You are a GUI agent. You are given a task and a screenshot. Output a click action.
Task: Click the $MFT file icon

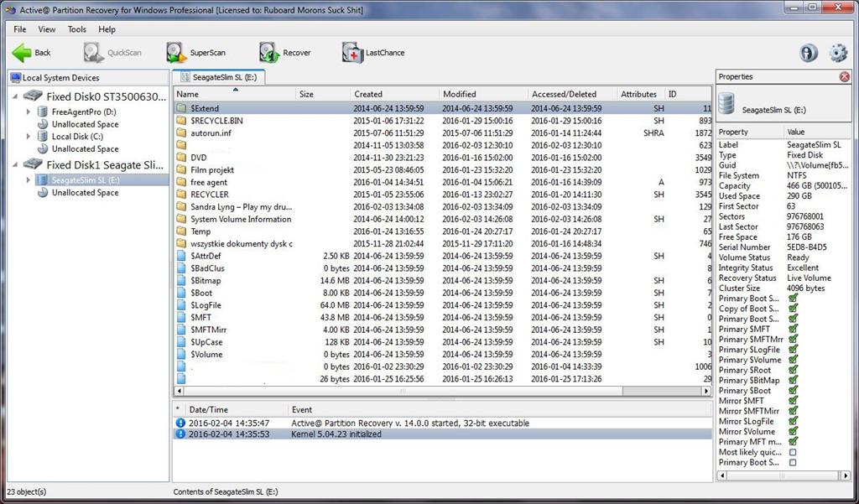(x=181, y=318)
